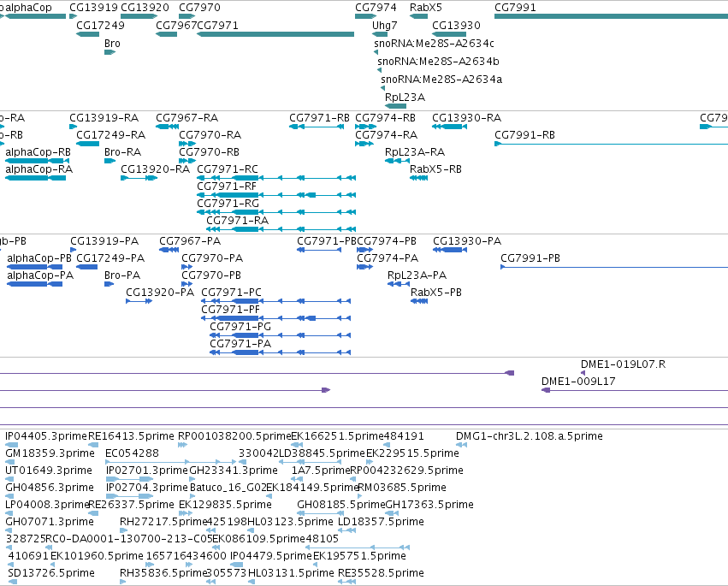The image size is (728, 586).
Task: Select the RE16413.5prime EST label
Action: click(132, 436)
